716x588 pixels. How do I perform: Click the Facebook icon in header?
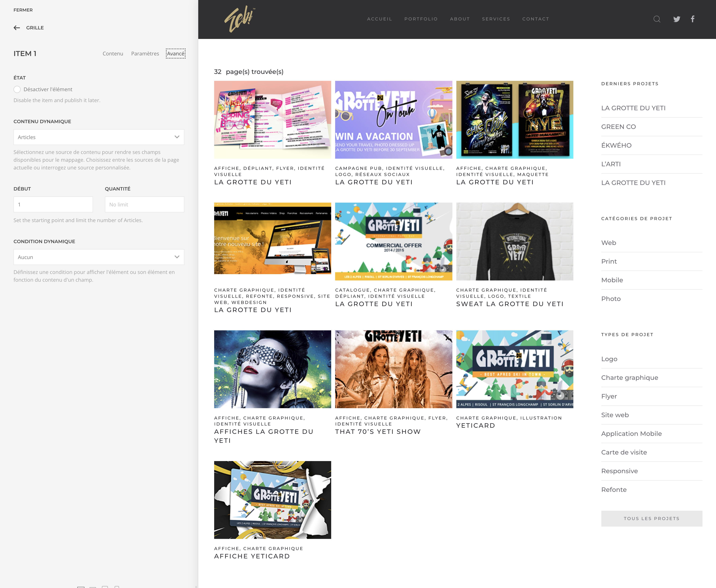[693, 19]
